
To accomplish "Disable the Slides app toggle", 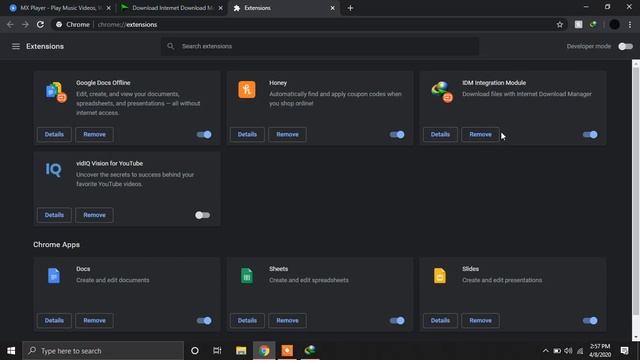I will (x=590, y=321).
